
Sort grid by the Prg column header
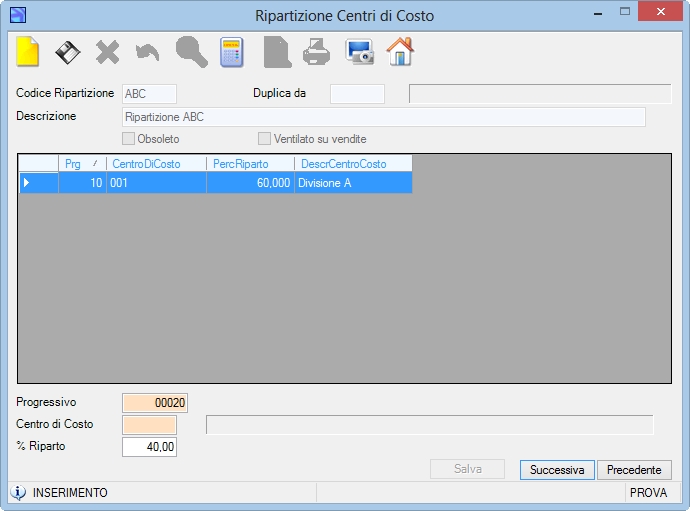click(82, 164)
